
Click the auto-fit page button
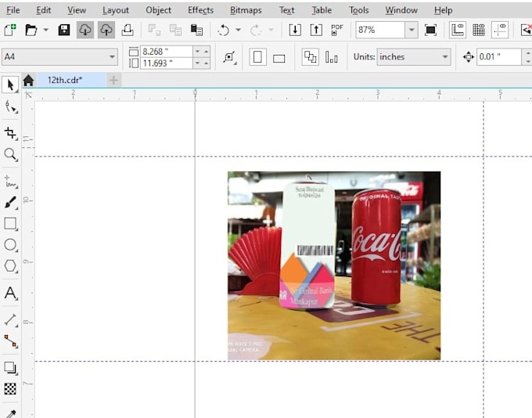[230, 57]
